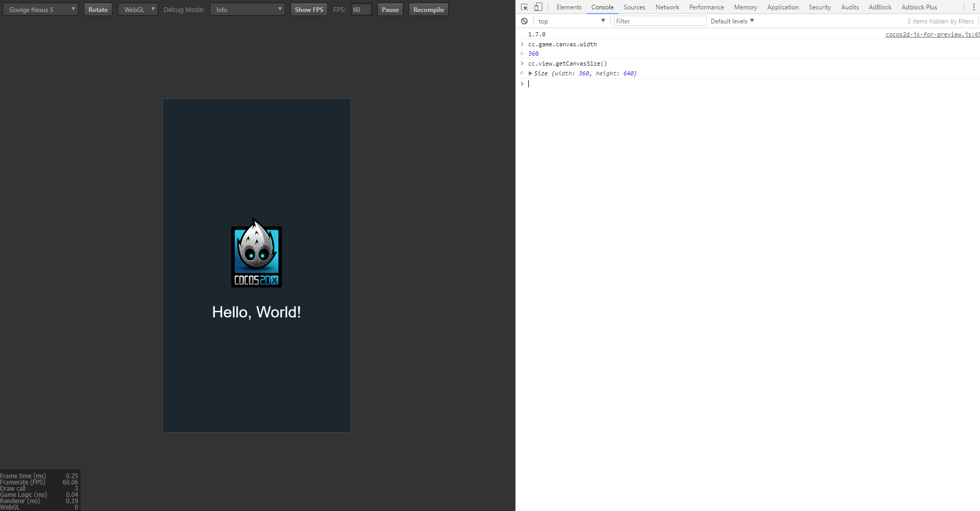
Task: Click the Recompile button
Action: tap(429, 9)
